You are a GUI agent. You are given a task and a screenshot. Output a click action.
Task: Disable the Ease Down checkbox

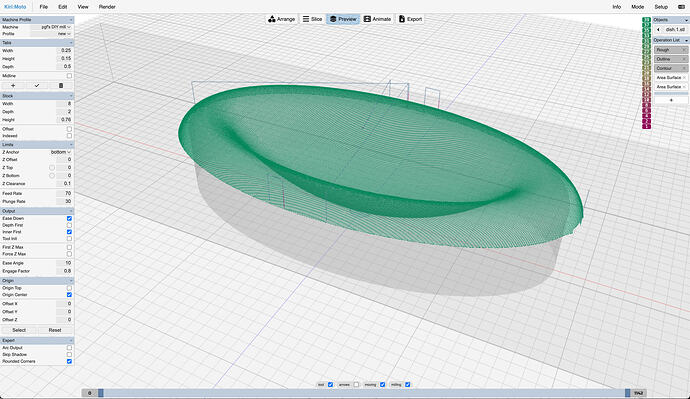(69, 218)
